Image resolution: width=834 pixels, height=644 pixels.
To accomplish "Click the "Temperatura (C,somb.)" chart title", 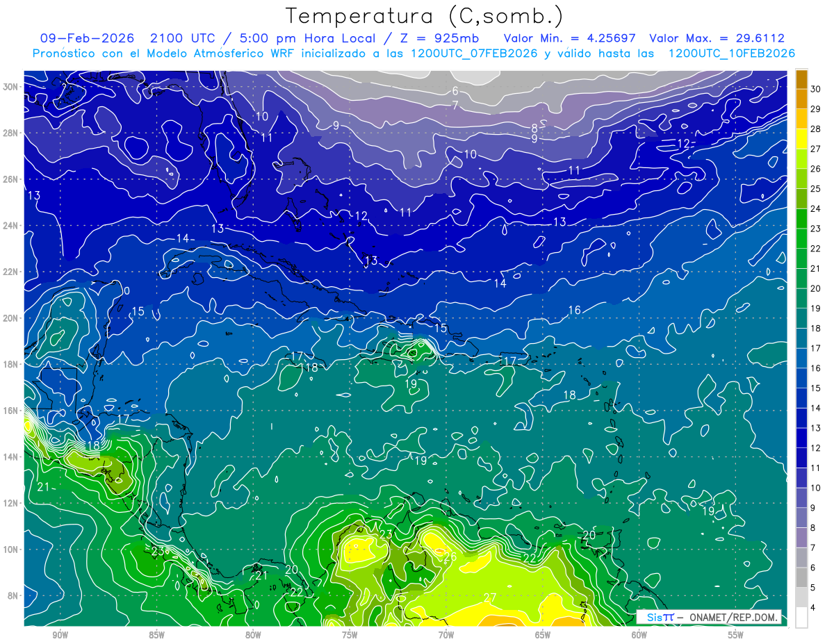I will pyautogui.click(x=425, y=16).
